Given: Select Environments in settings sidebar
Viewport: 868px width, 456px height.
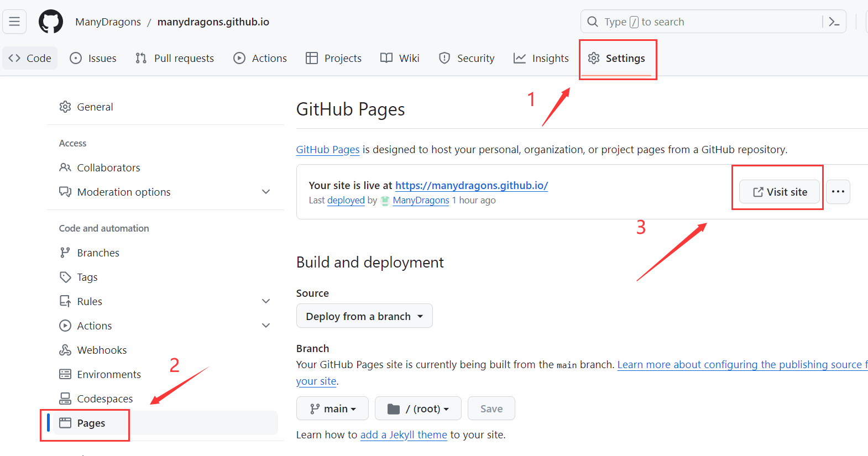Looking at the screenshot, I should coord(166,374).
